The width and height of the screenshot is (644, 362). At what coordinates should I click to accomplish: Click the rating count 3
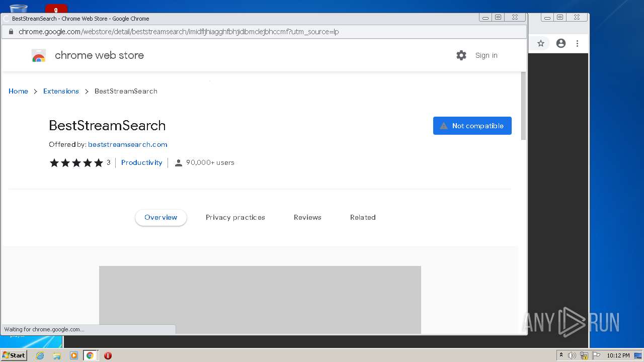tap(108, 162)
